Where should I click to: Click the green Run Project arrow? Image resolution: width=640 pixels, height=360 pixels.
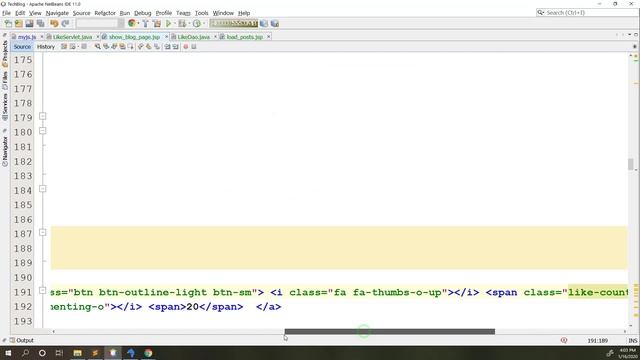(x=168, y=24)
